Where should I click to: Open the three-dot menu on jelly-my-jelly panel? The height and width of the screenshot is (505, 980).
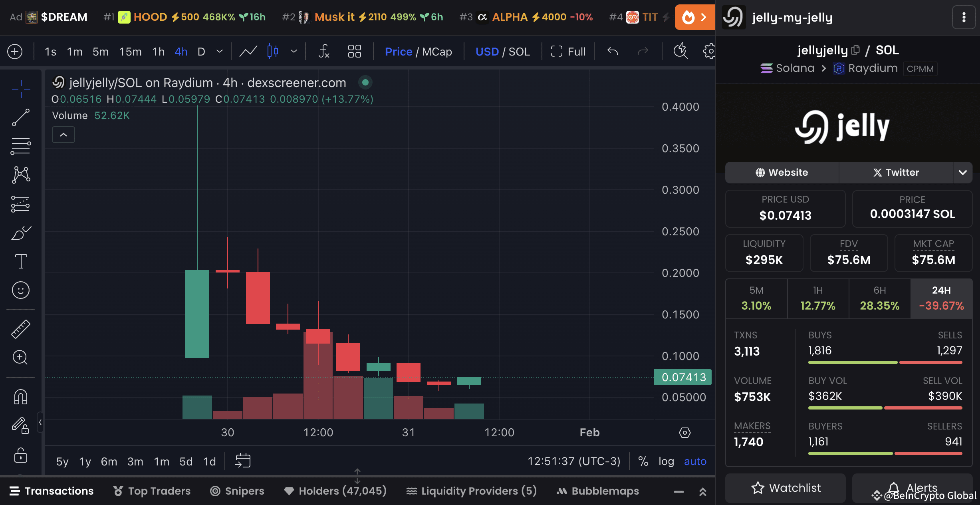click(964, 17)
